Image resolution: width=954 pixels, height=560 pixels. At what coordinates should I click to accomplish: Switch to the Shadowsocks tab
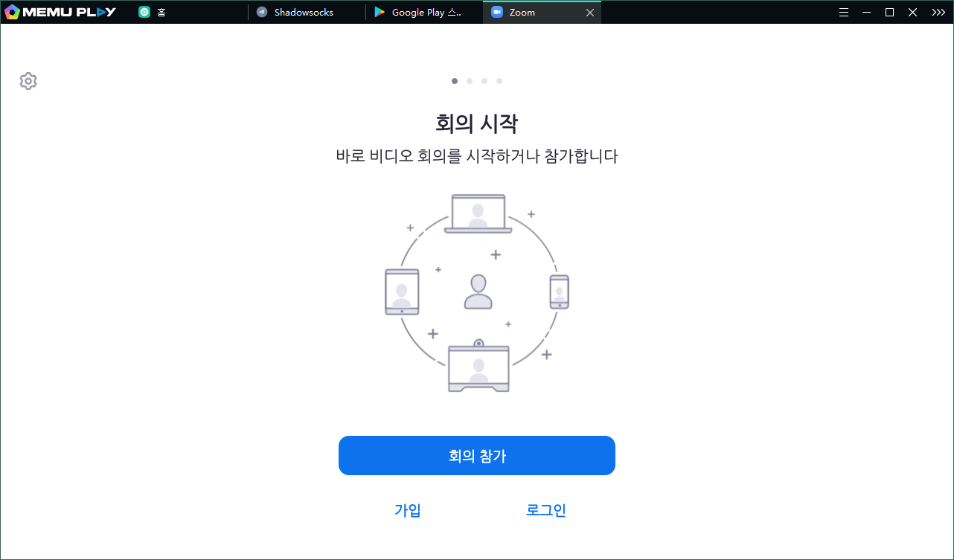click(x=304, y=12)
